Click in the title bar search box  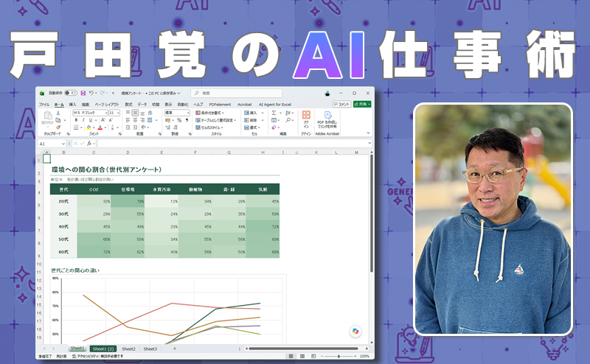236,93
